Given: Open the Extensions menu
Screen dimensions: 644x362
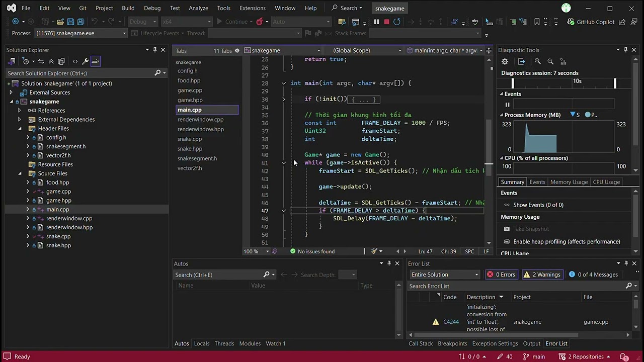Looking at the screenshot, I should pos(252,8).
